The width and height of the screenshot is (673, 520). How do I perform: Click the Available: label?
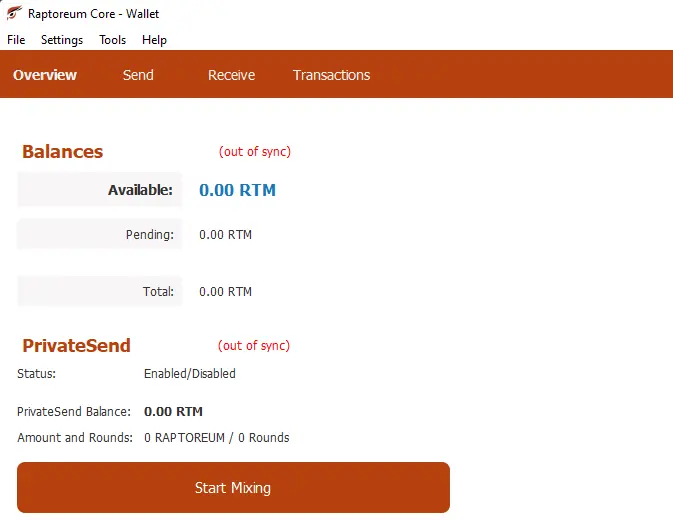(140, 190)
